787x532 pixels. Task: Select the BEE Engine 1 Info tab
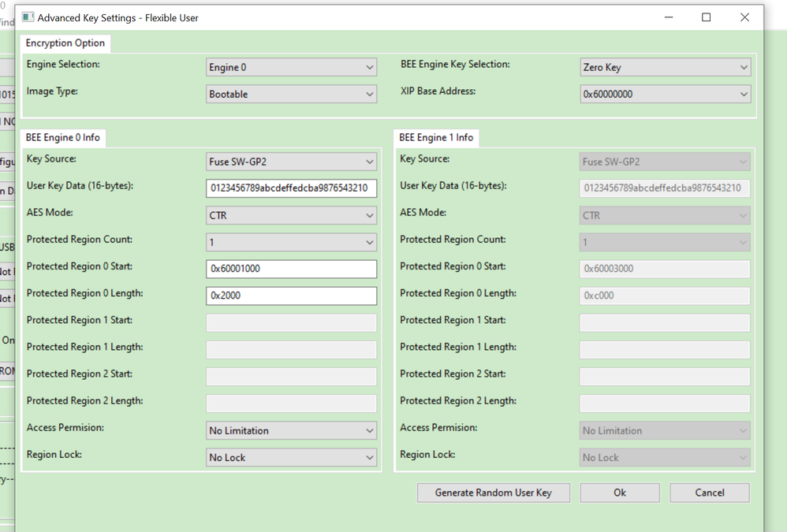(x=436, y=137)
